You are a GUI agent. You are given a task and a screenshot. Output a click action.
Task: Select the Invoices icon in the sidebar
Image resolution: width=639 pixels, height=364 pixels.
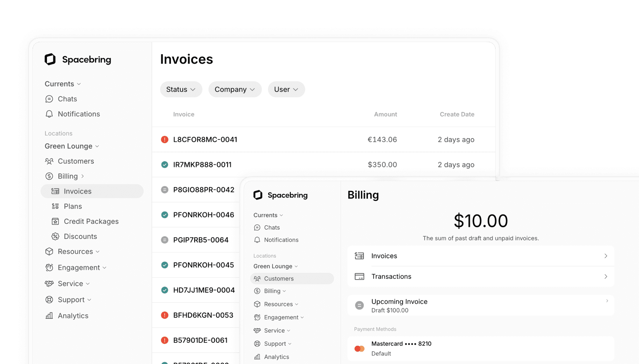click(x=55, y=191)
